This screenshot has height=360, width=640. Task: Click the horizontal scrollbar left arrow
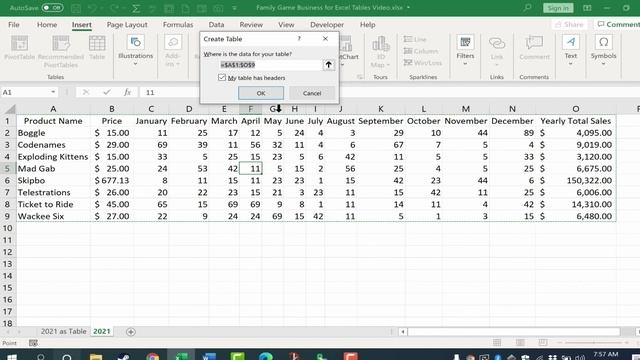[x=403, y=331]
